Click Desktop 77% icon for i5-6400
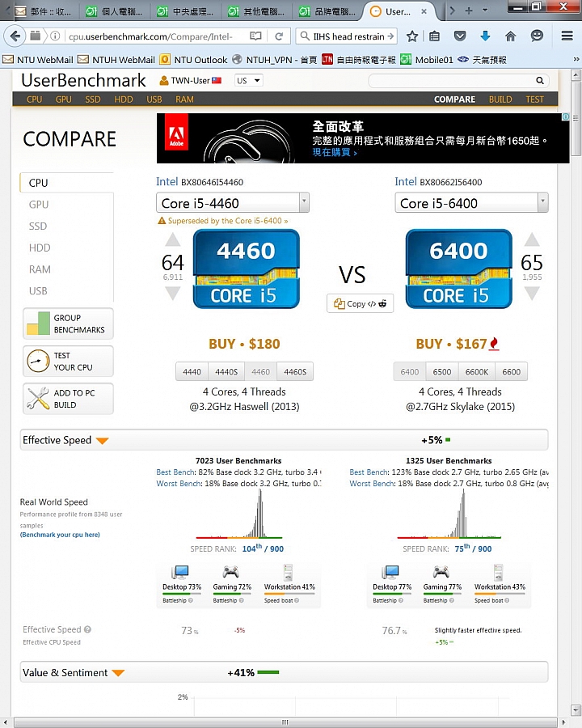Viewport: 582px width, 728px height. point(390,572)
